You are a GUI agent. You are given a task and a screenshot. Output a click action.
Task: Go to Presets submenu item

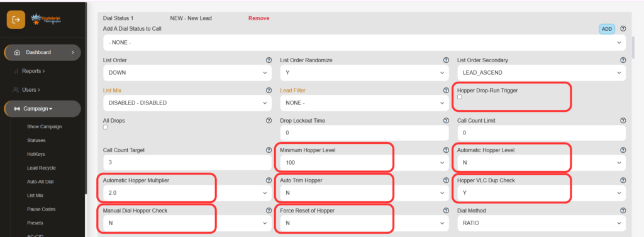click(x=35, y=223)
